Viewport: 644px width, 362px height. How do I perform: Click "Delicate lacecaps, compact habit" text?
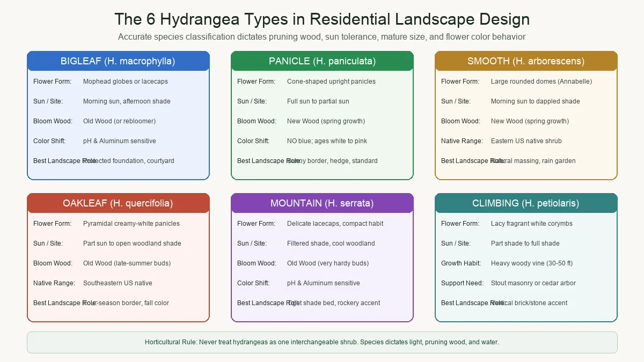(x=335, y=224)
